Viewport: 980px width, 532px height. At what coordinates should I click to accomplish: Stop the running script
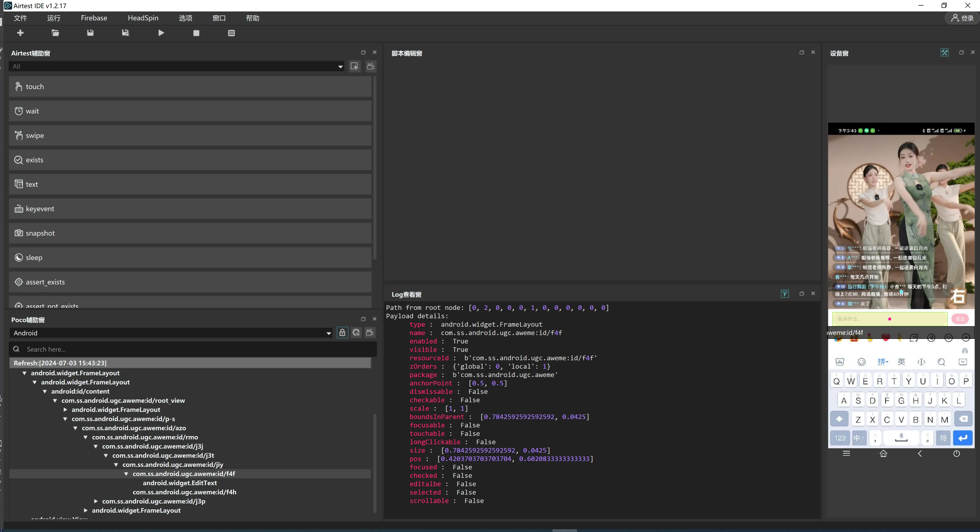196,33
